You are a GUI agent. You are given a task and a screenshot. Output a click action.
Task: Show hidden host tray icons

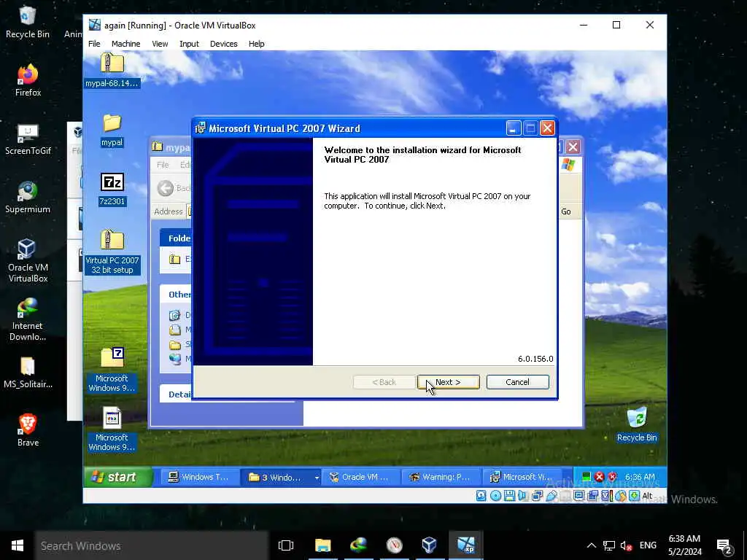tap(591, 545)
